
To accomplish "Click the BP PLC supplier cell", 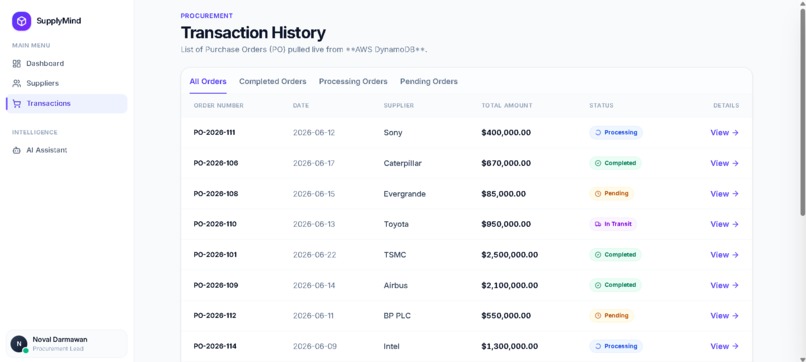I will click(x=397, y=316).
